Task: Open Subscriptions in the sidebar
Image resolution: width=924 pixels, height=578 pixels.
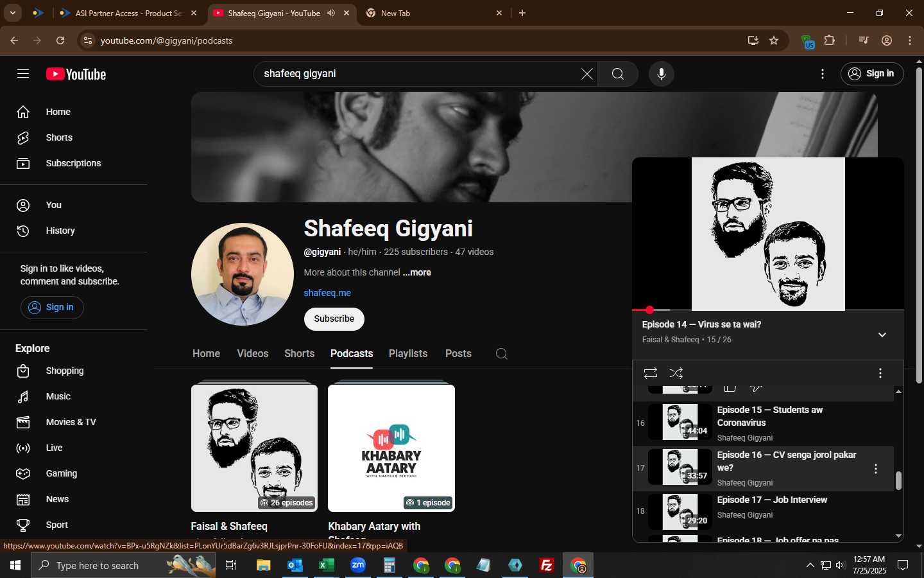Action: tap(74, 163)
